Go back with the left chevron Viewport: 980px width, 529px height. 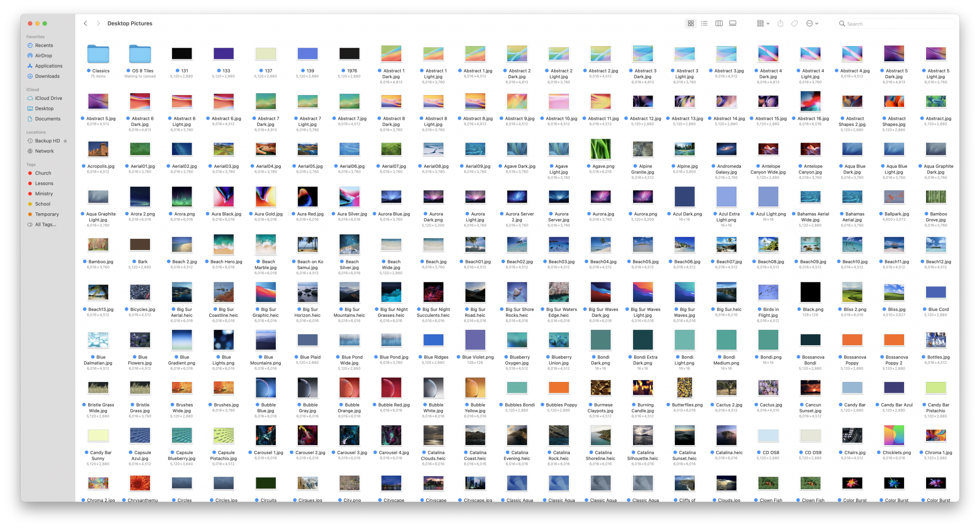coord(85,24)
